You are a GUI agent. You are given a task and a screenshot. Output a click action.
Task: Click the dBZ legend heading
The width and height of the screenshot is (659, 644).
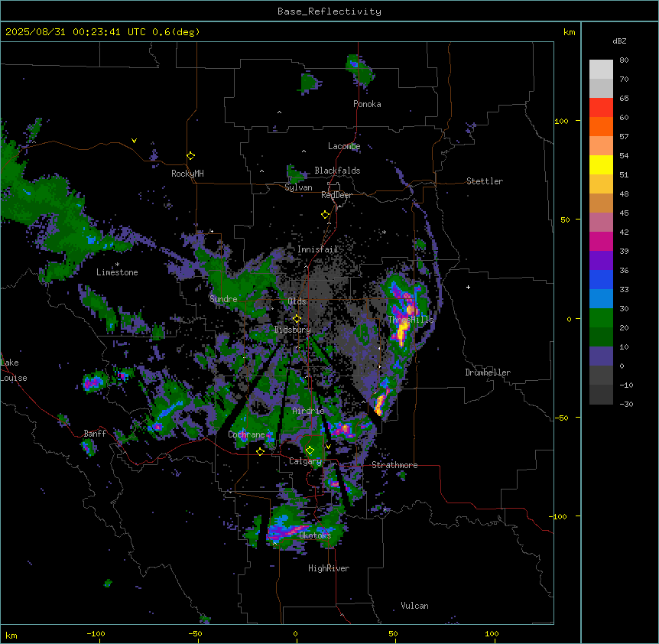(619, 41)
